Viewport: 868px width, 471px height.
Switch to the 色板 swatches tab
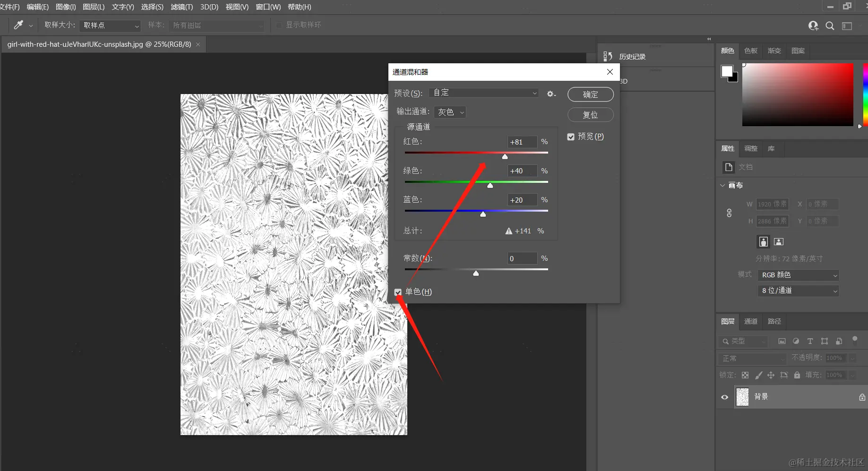pos(751,51)
